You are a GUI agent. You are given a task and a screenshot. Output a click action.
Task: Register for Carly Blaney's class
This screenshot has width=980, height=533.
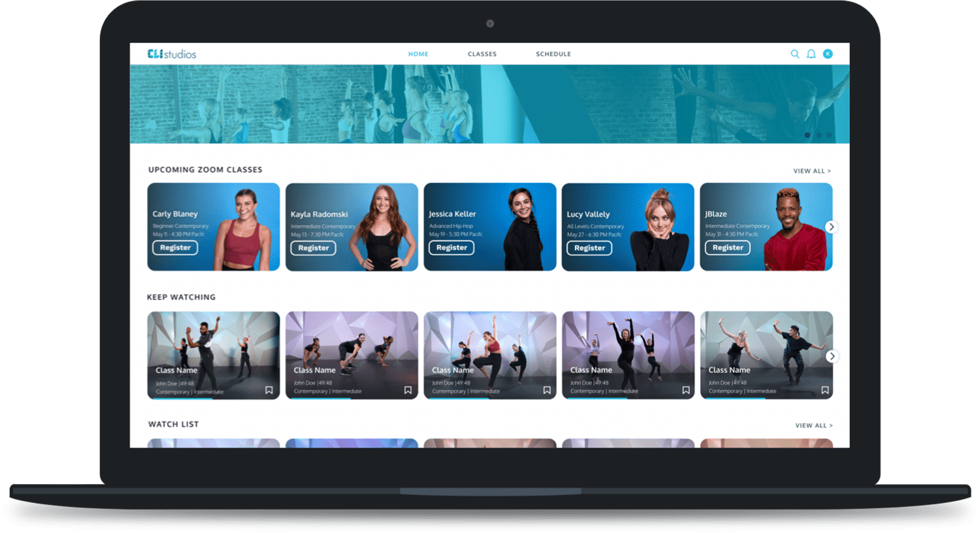point(175,248)
